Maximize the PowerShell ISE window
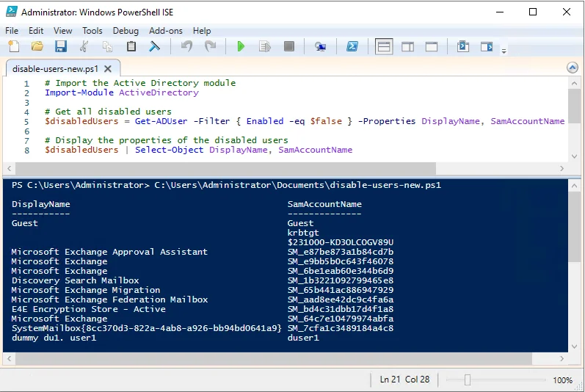585x392 pixels. tap(533, 12)
